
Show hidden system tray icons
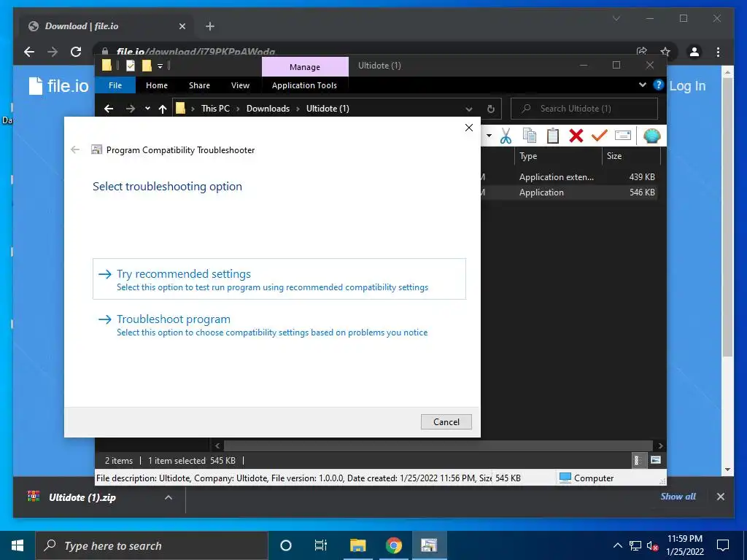pyautogui.click(x=617, y=545)
